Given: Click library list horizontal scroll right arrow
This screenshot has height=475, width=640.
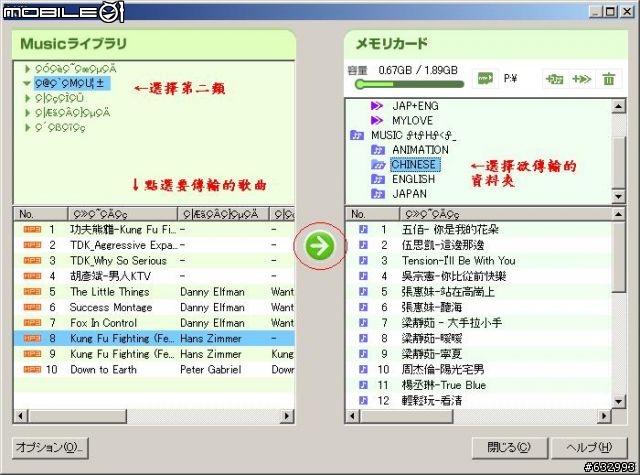Looking at the screenshot, I should tap(287, 416).
